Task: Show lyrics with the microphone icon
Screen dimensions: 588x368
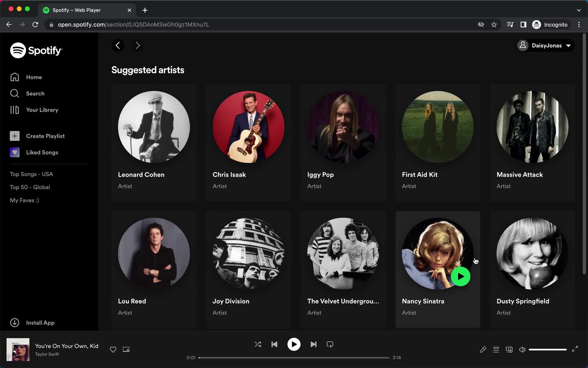Action: 483,349
